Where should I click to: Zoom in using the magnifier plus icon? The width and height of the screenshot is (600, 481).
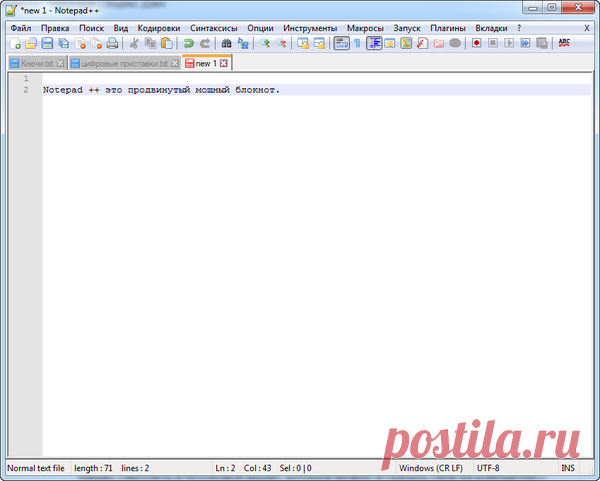click(x=265, y=43)
